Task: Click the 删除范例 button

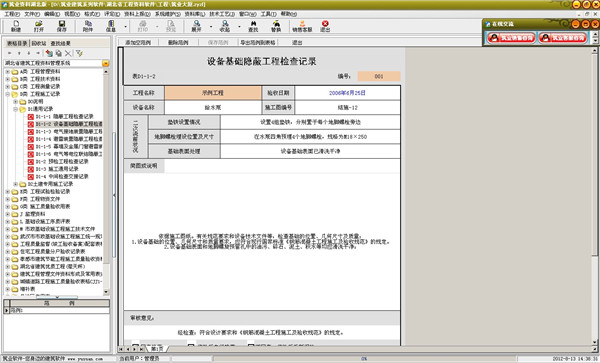Action: [x=178, y=42]
